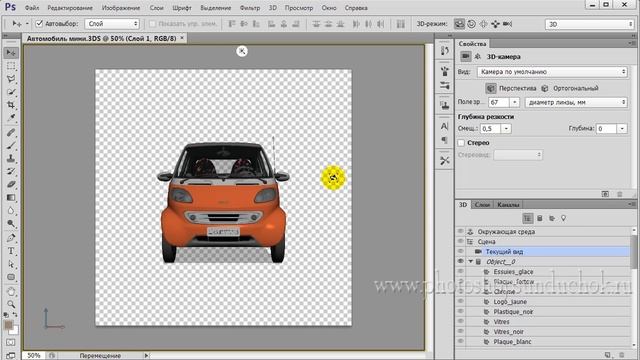The height and width of the screenshot is (360, 640).
Task: Select the Zoom tool in the toolbox
Action: [11, 304]
